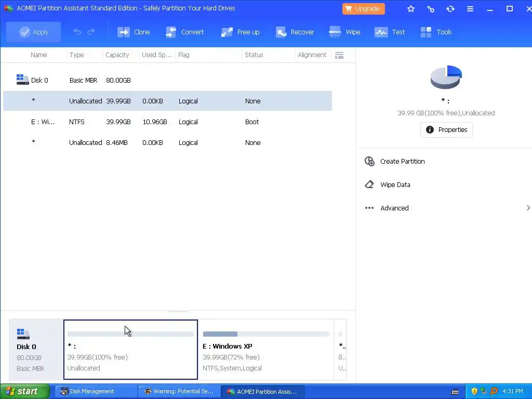Toggle column view settings icon

(x=339, y=55)
